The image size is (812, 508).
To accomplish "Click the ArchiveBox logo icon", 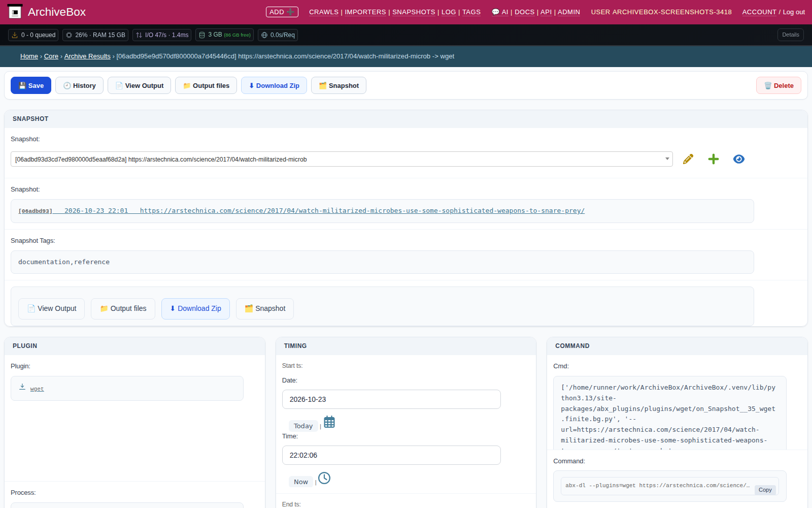I will coord(15,12).
